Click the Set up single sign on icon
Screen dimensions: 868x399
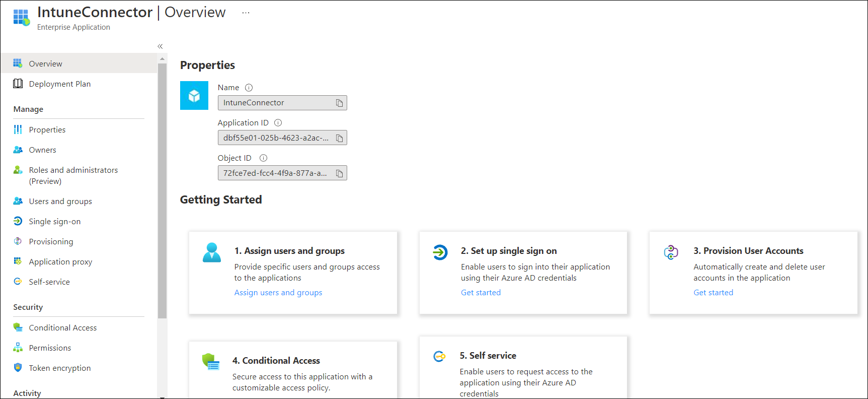click(440, 252)
